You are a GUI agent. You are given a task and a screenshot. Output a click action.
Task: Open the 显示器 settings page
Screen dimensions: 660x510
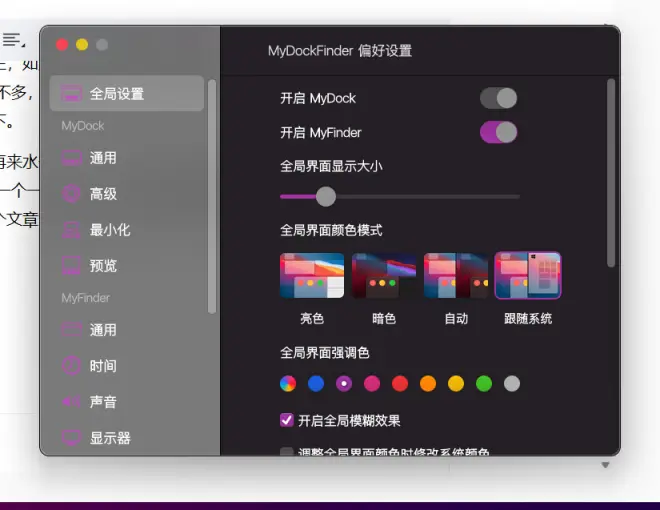(x=110, y=438)
